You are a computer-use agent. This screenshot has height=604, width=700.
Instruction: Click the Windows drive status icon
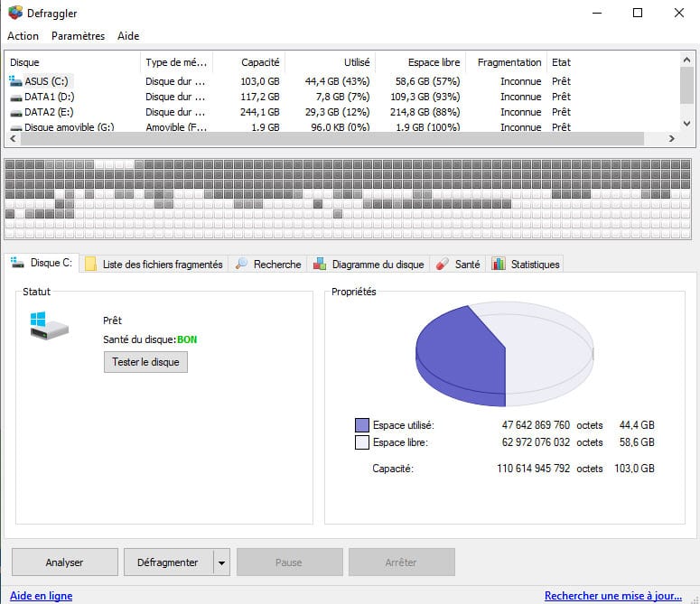pos(49,326)
